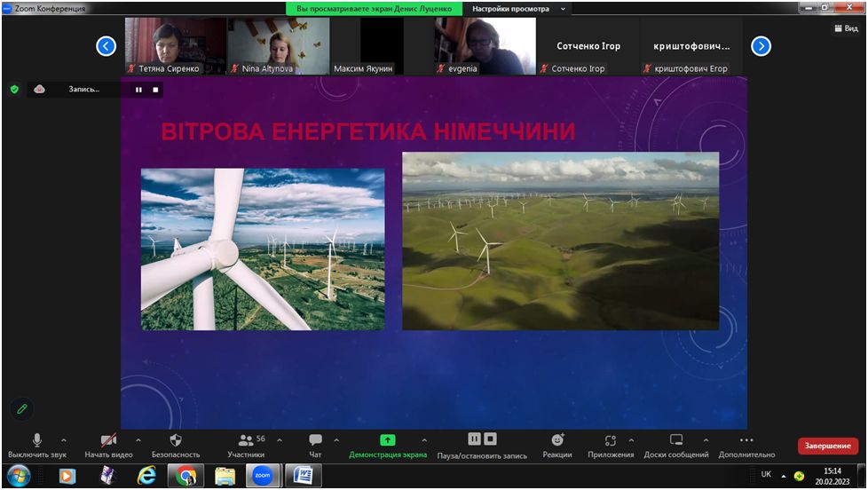
Task: Show previous participants with left arrow
Action: [107, 46]
